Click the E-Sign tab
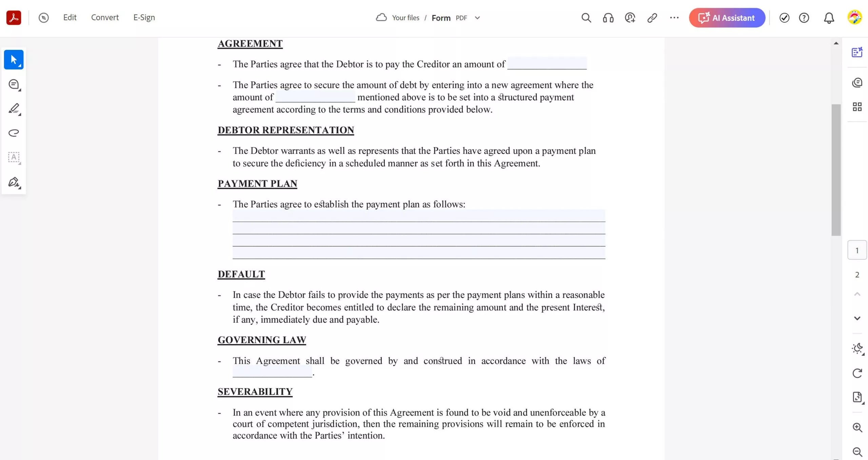Screen dimensions: 868x460 [x=143, y=17]
